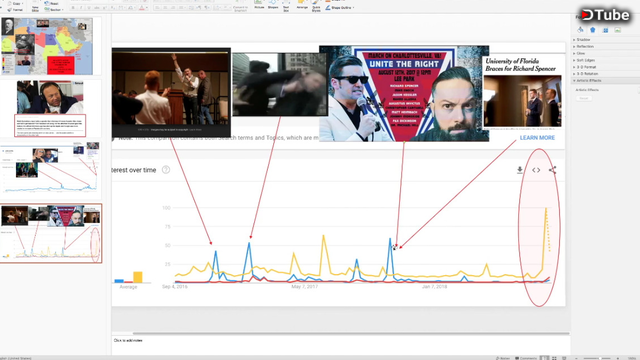Select the Unite the Right poster image

[x=404, y=93]
